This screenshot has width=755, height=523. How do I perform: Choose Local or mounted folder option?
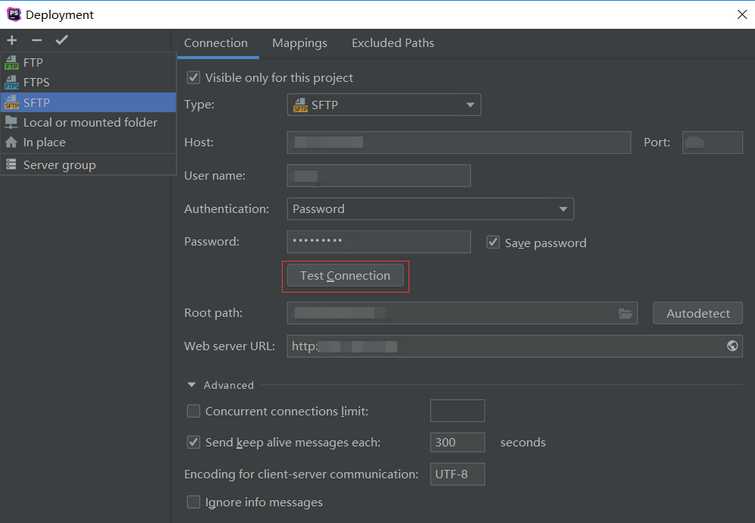point(88,122)
